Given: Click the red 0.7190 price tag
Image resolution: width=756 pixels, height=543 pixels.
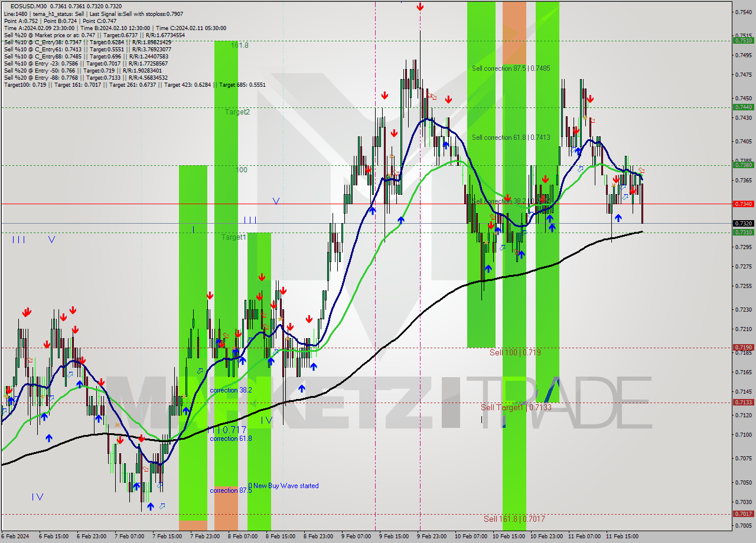Looking at the screenshot, I should point(743,348).
